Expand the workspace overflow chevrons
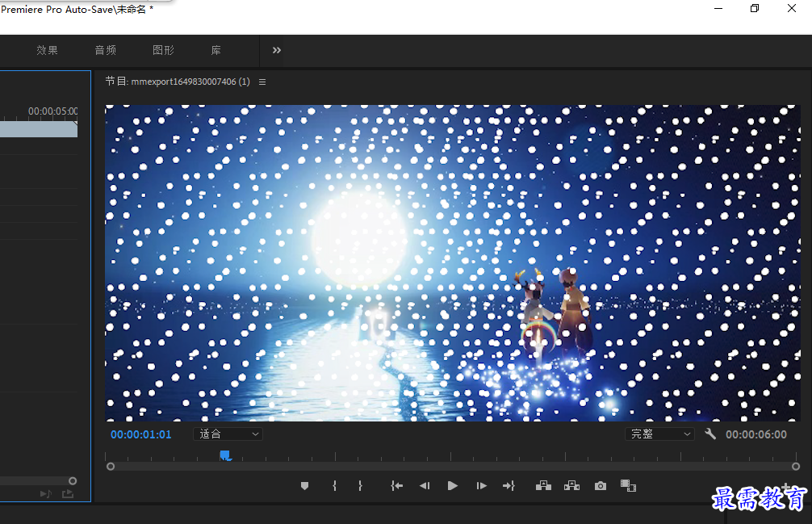Viewport: 812px width, 524px height. (x=277, y=50)
